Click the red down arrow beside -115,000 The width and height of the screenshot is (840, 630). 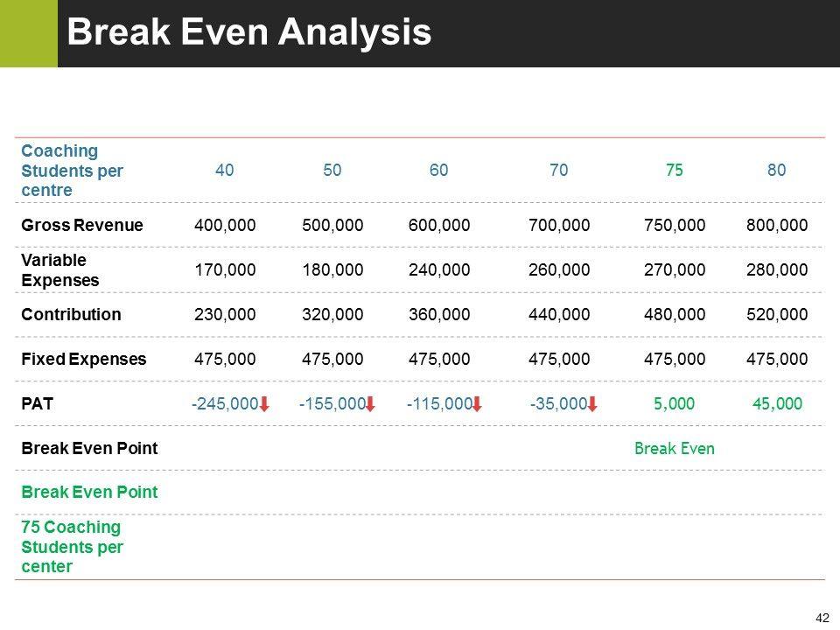(477, 404)
